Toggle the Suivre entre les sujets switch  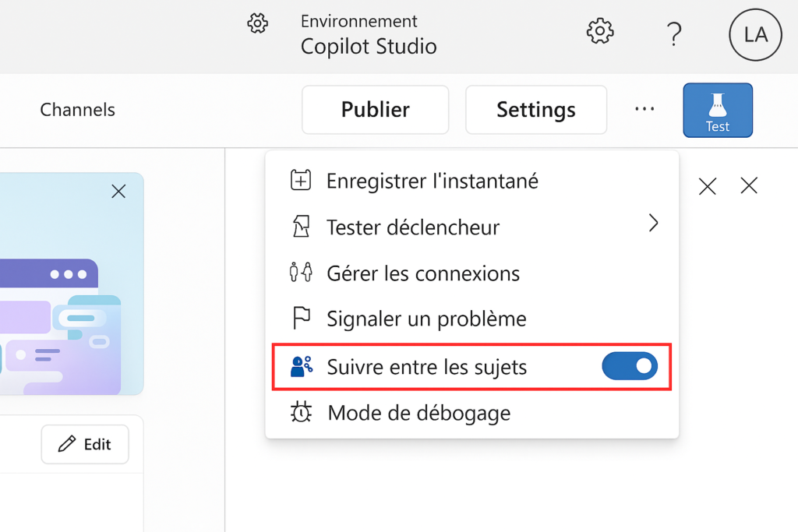(630, 366)
